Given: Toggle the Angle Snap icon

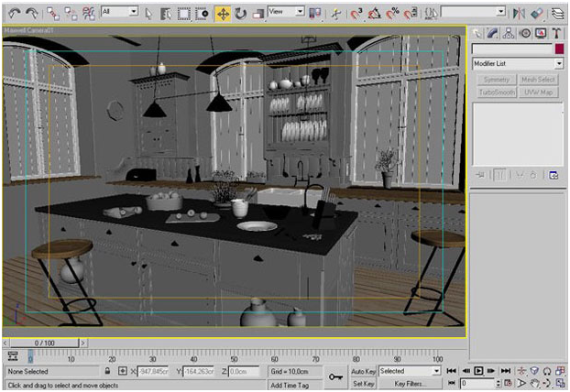Looking at the screenshot, I should 375,14.
